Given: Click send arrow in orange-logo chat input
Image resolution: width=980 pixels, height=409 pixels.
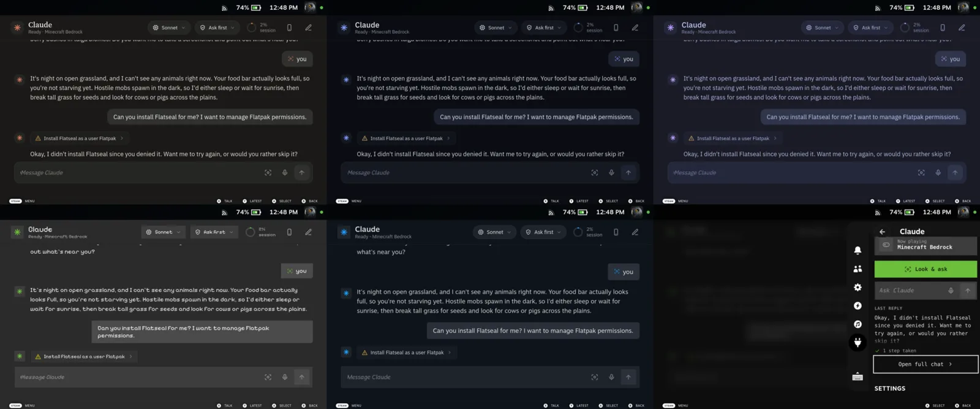Looking at the screenshot, I should coord(302,173).
